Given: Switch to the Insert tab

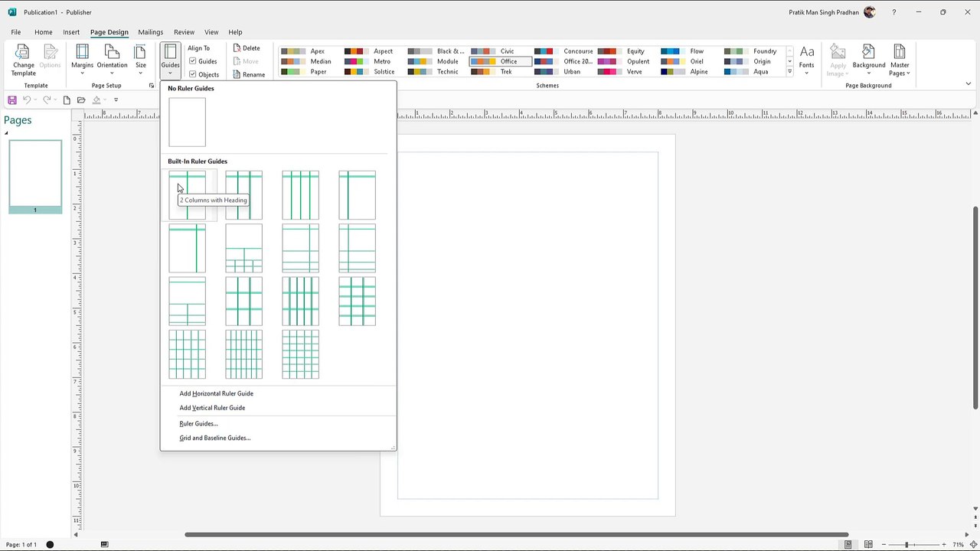Looking at the screenshot, I should [71, 32].
